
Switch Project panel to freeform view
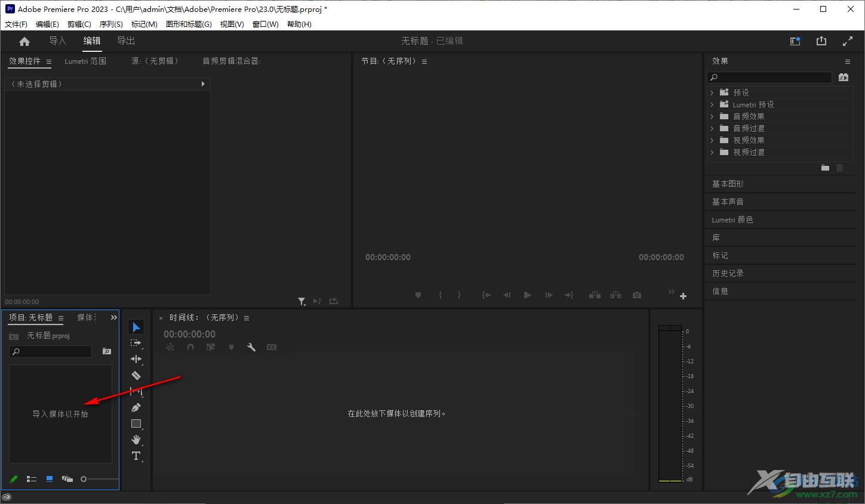67,478
